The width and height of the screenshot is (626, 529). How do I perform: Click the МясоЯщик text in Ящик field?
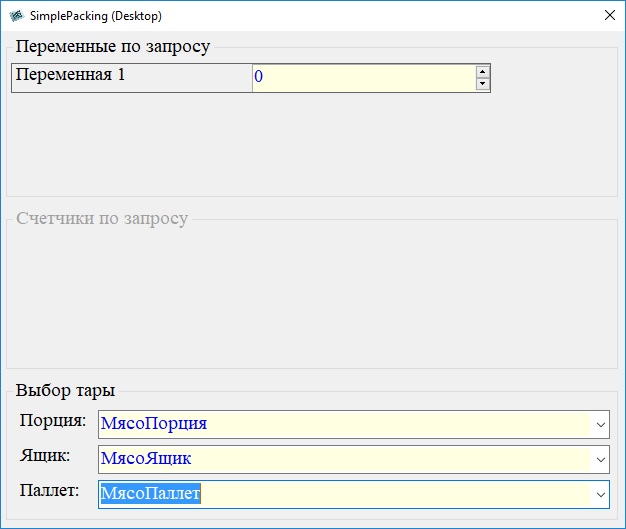[x=146, y=459]
